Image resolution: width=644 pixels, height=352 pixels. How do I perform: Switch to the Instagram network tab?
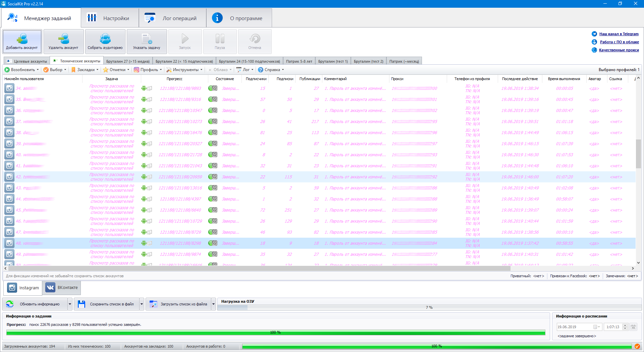tap(23, 288)
